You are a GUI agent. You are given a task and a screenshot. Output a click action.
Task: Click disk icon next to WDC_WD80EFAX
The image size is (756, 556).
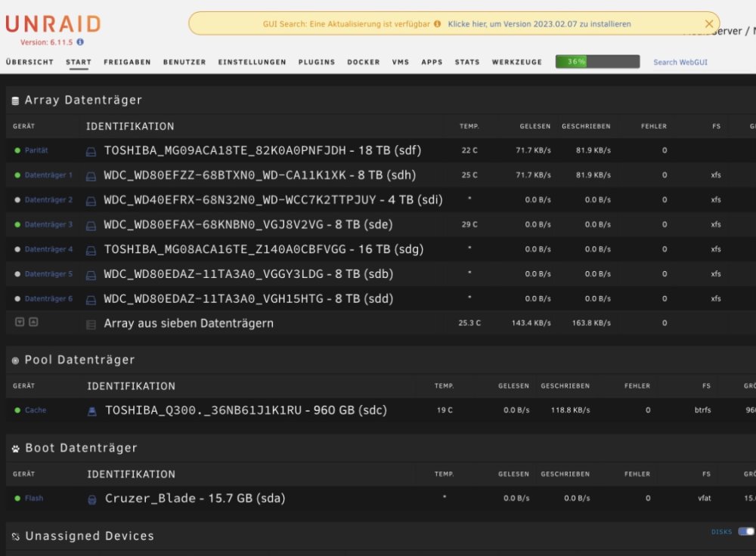click(91, 226)
